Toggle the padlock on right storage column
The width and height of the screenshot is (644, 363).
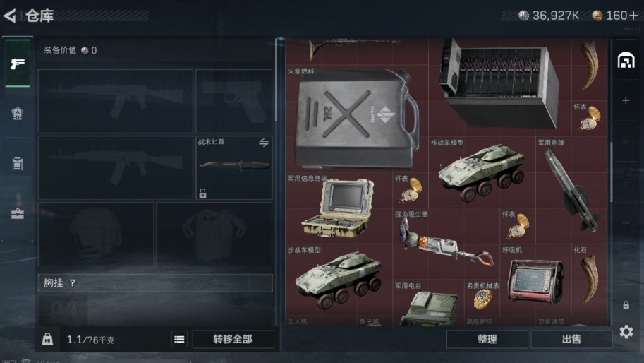(626, 304)
